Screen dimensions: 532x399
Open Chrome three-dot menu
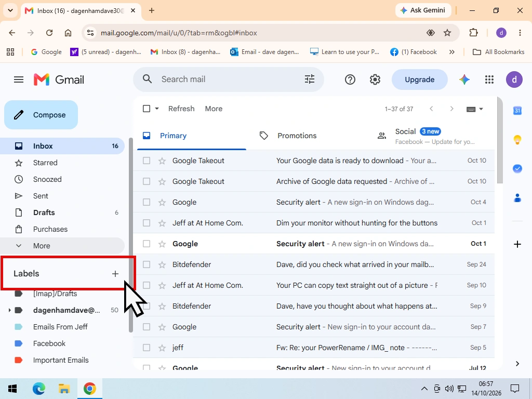click(520, 33)
